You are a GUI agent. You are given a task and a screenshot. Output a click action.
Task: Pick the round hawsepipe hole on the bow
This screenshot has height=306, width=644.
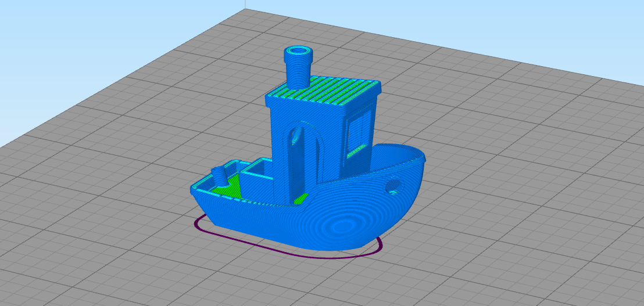395,186
